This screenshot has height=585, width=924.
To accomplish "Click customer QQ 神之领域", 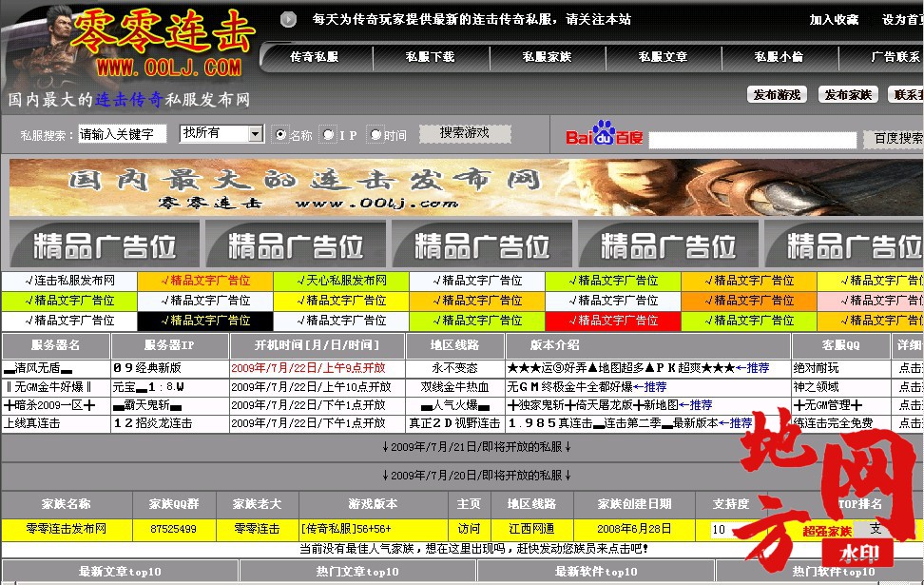I will tap(817, 387).
